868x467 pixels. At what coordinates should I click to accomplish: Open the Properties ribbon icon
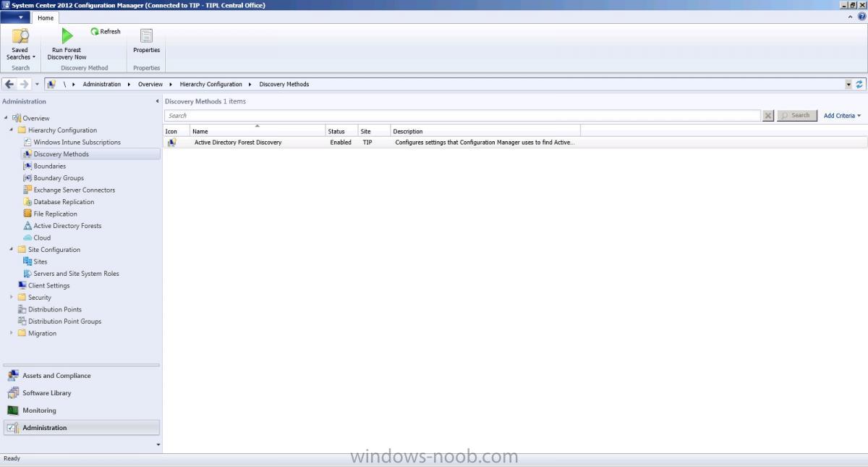coord(146,36)
